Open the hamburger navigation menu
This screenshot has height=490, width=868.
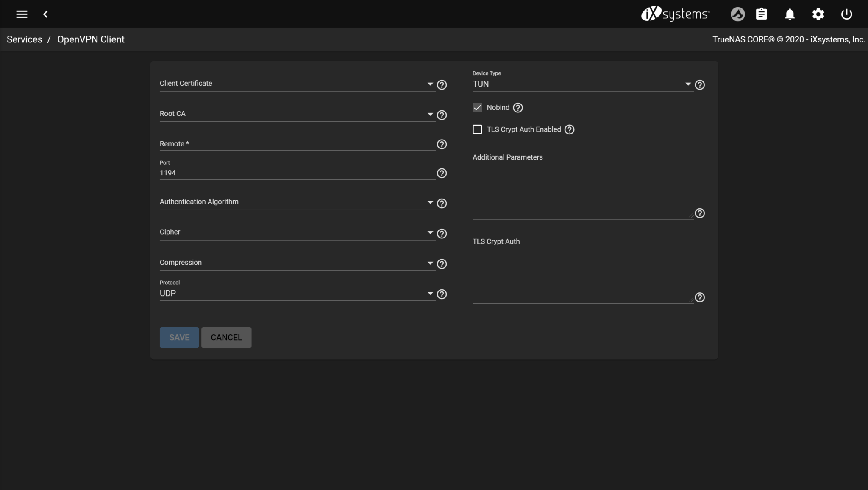(22, 14)
